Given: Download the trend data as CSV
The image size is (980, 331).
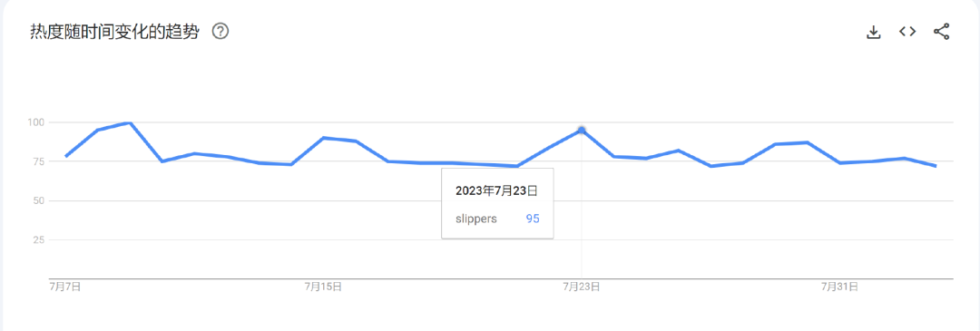Looking at the screenshot, I should [873, 32].
